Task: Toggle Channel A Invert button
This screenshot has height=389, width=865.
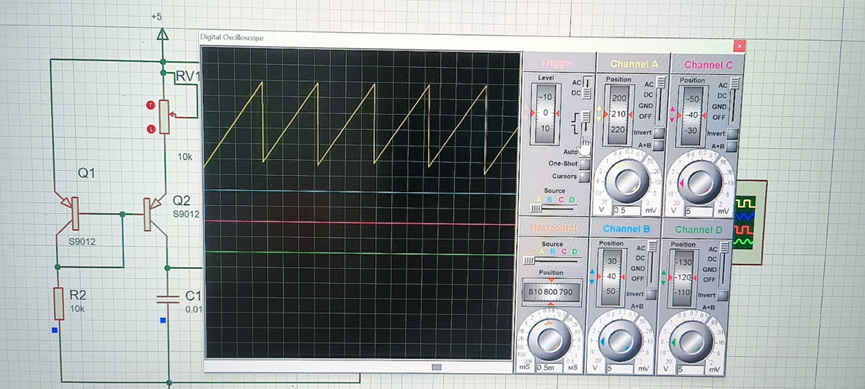Action: [659, 132]
